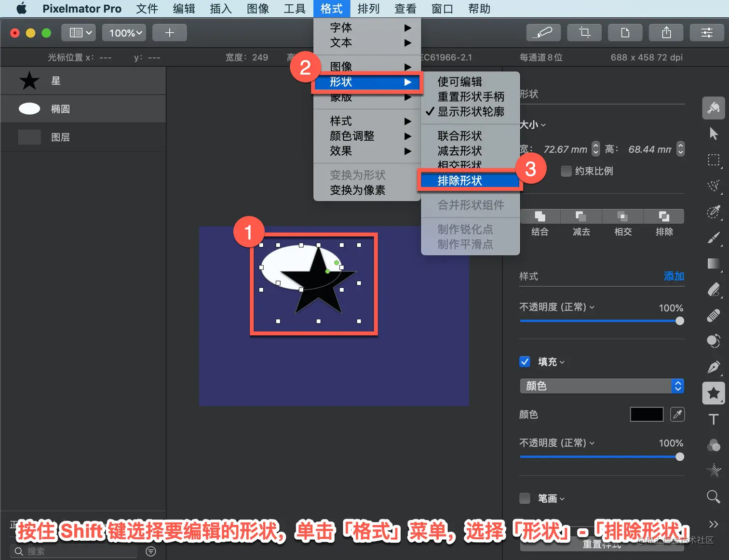This screenshot has width=729, height=560.
Task: Click the Unite (结合) shape icon
Action: pos(540,216)
